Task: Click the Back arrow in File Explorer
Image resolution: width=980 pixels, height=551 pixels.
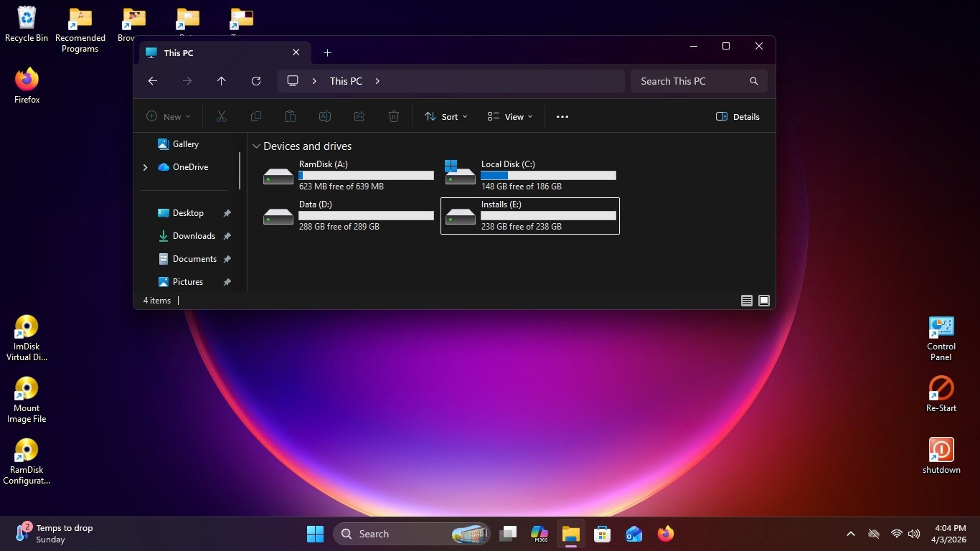Action: click(x=153, y=81)
